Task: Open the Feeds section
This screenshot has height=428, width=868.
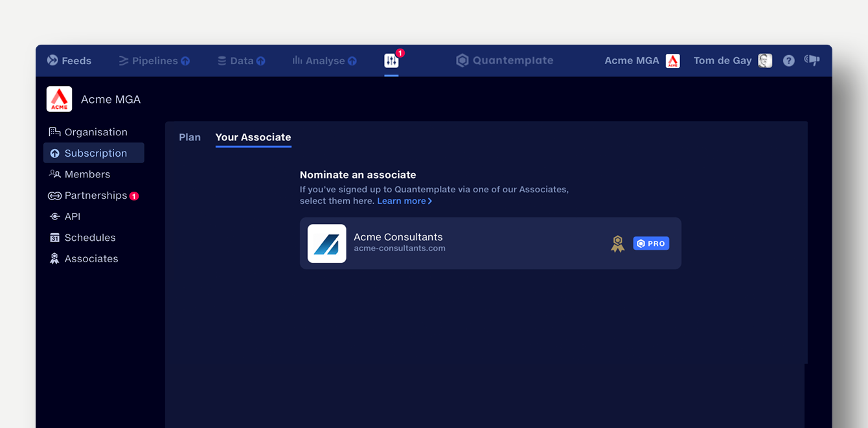Action: pyautogui.click(x=69, y=61)
